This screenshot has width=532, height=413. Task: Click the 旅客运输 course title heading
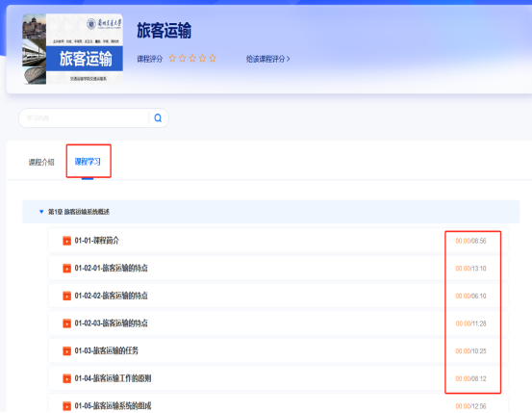[165, 31]
